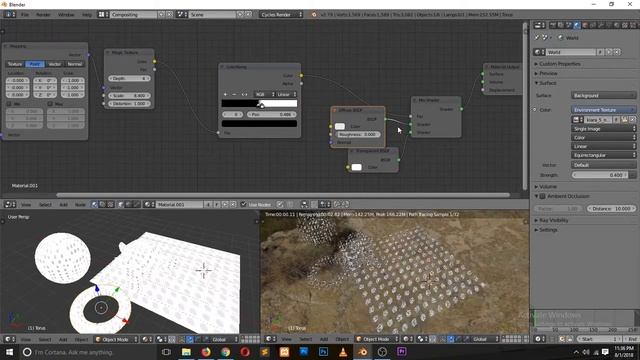This screenshot has height=360, width=640.
Task: Open Object Mode selector in left viewport
Action: pyautogui.click(x=116, y=339)
